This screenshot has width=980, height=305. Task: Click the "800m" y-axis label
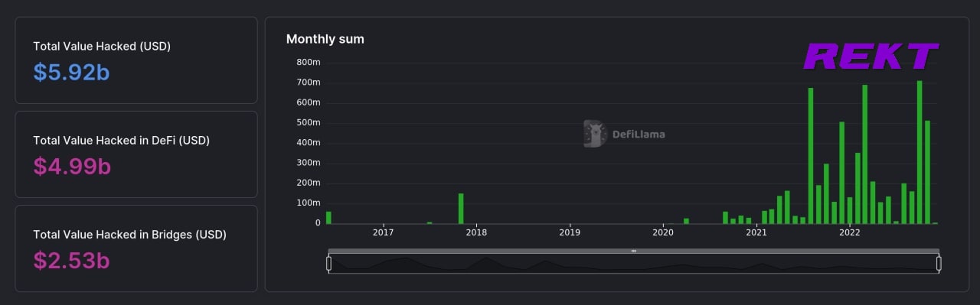308,62
